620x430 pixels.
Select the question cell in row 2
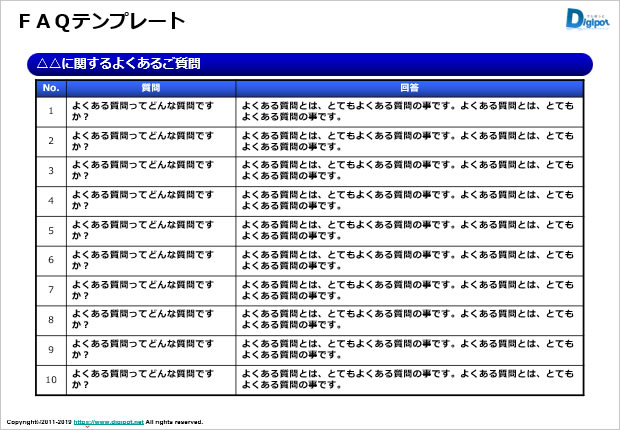[x=151, y=141]
